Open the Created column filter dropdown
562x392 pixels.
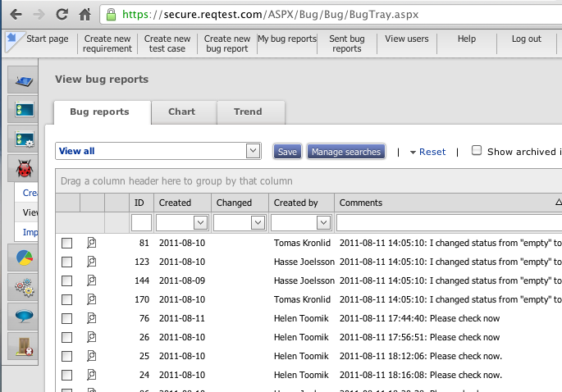coord(199,222)
